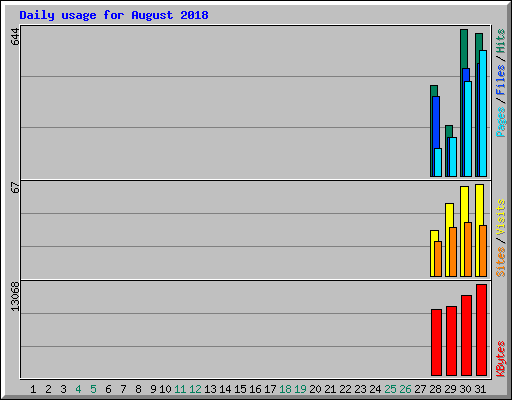Click day 1 on the x-axis
512x400 pixels.
point(33,389)
